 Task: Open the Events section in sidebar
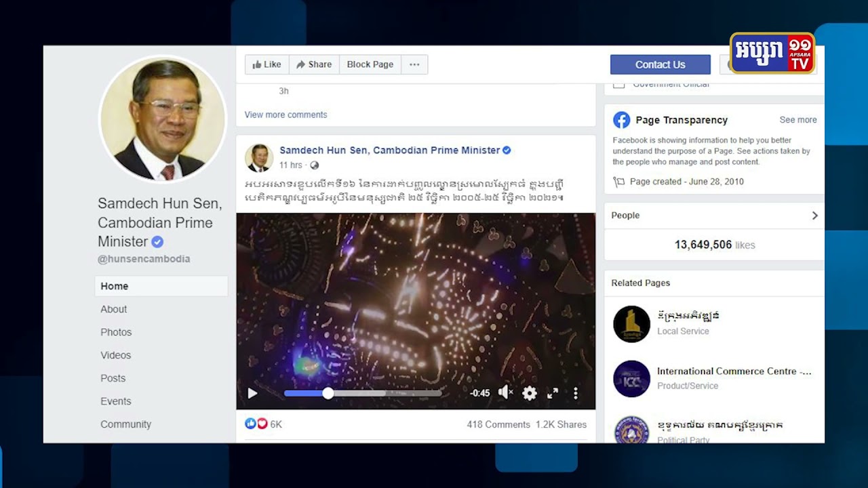pos(116,401)
